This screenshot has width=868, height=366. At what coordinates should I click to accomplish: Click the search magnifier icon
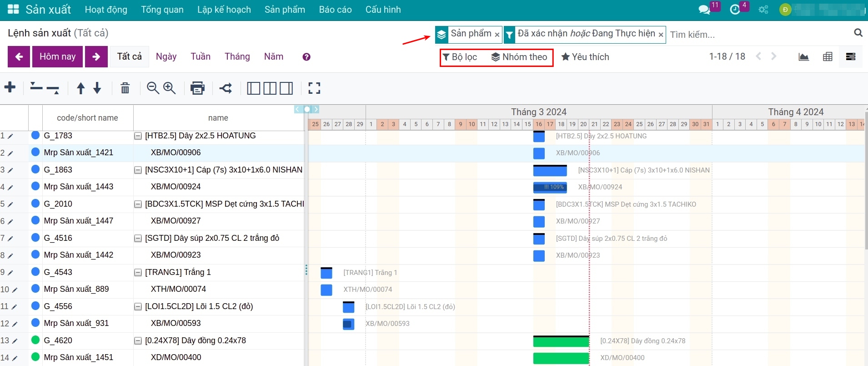click(858, 33)
